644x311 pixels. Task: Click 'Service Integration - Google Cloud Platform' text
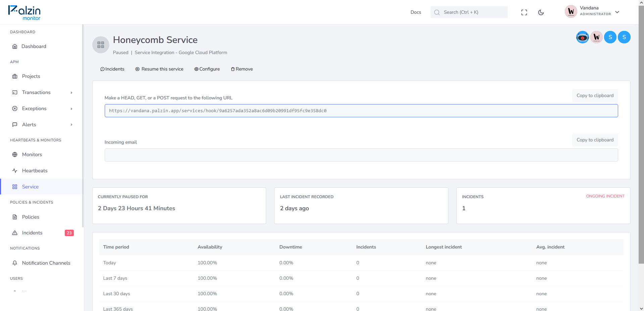pos(181,52)
